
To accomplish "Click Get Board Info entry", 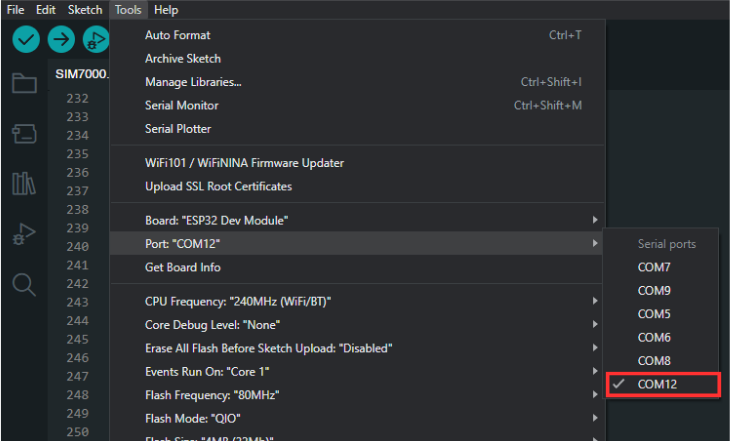I will coord(183,267).
